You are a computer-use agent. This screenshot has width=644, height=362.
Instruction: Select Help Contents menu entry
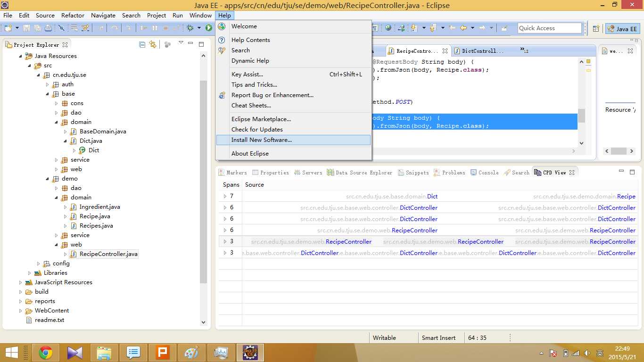click(x=293, y=40)
